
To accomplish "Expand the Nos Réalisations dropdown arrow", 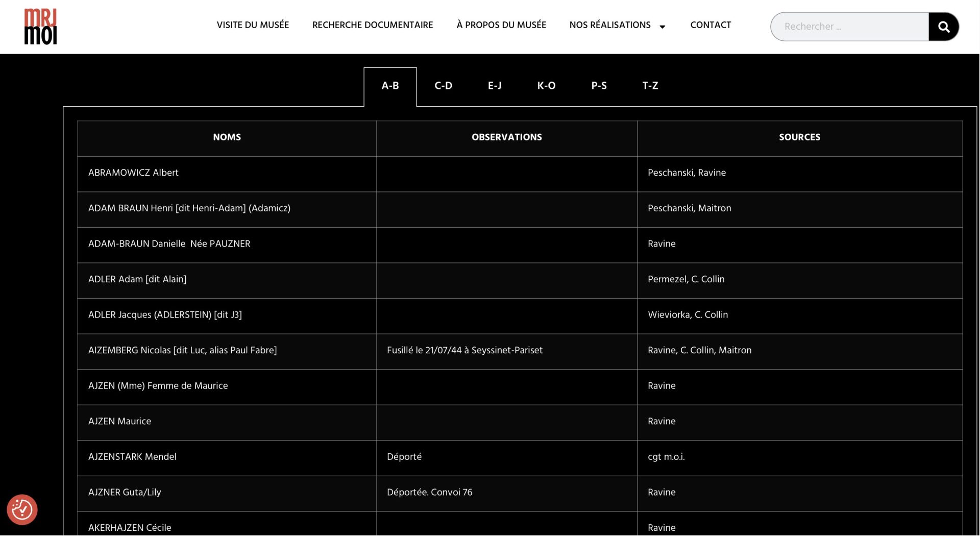I will [663, 27].
